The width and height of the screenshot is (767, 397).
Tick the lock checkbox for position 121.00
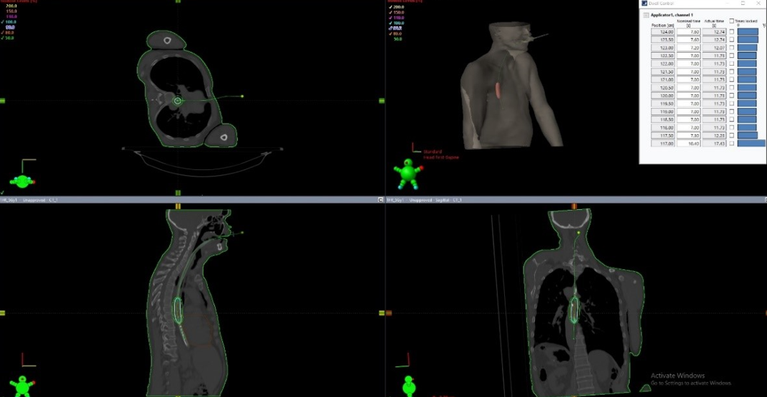tap(731, 79)
